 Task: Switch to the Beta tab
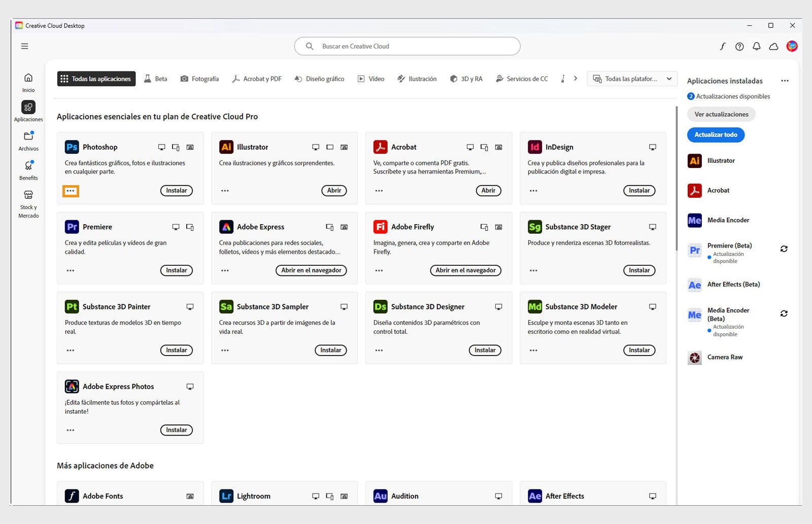point(155,79)
